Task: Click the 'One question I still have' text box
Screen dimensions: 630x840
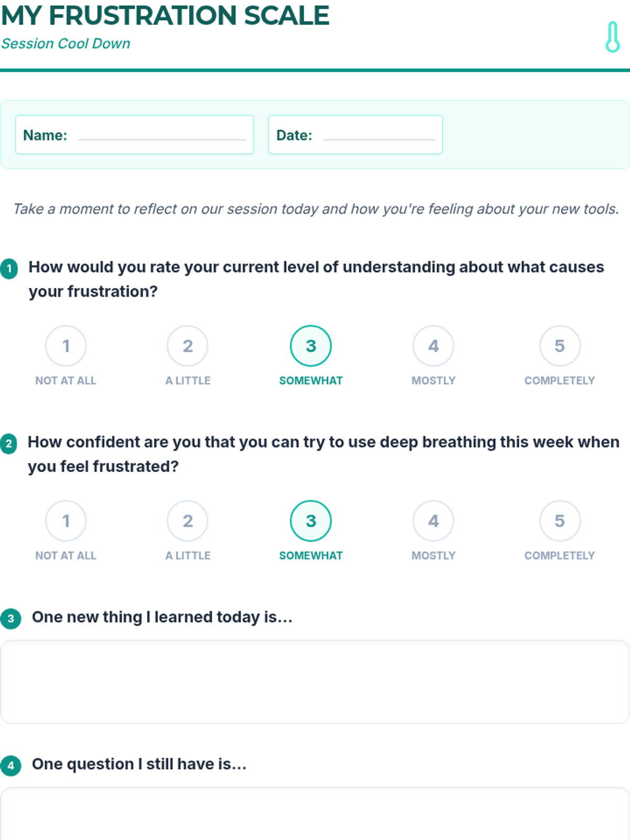Action: click(315, 814)
